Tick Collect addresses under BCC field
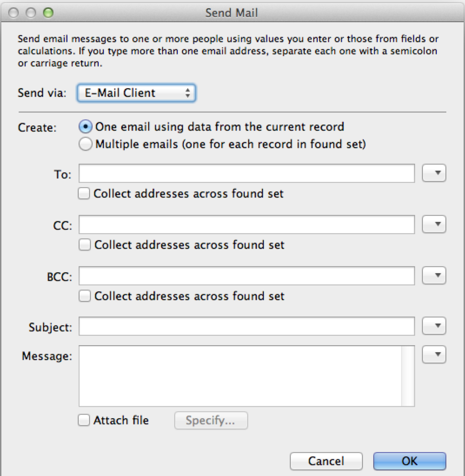This screenshot has height=476, width=465. coord(84,296)
